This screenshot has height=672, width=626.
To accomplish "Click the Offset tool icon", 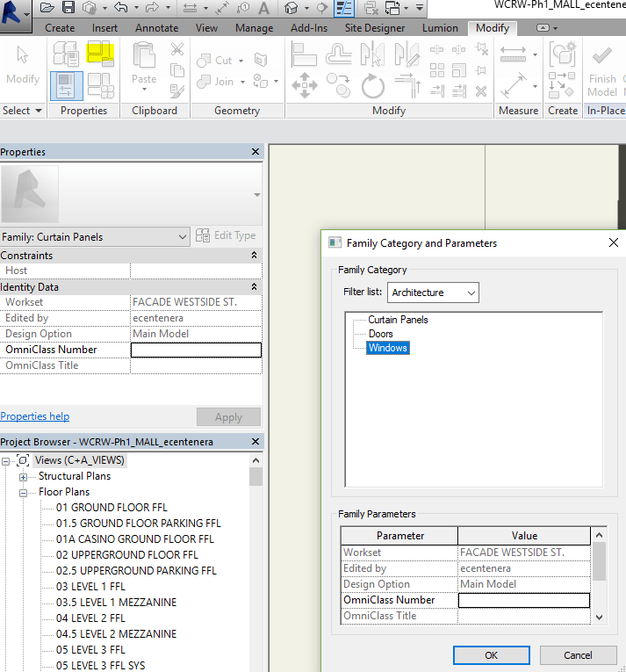I will [x=339, y=54].
